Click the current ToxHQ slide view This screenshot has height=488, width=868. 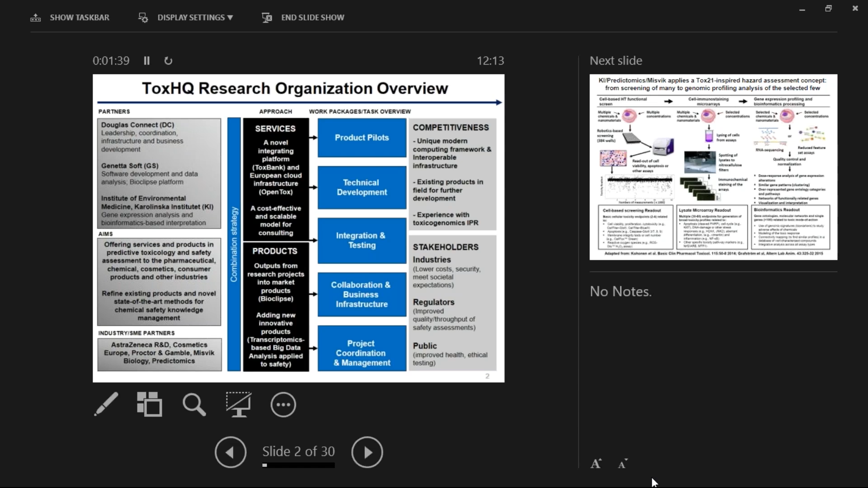298,228
